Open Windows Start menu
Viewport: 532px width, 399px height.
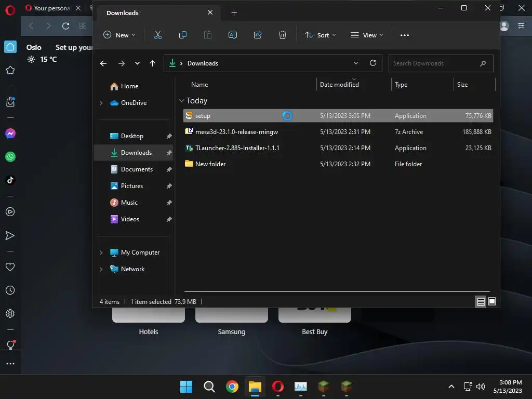[187, 387]
